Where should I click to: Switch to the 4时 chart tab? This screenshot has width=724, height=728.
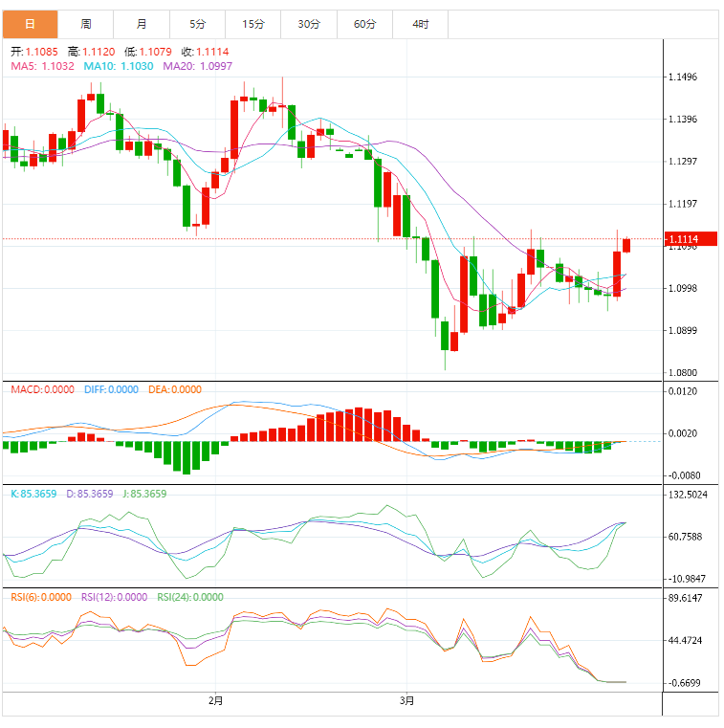(420, 24)
